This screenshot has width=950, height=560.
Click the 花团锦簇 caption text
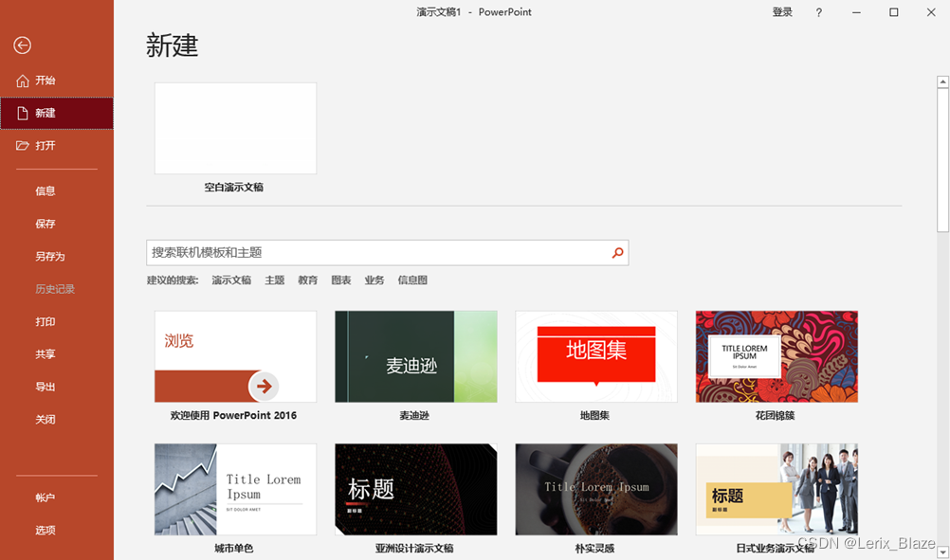click(x=775, y=416)
